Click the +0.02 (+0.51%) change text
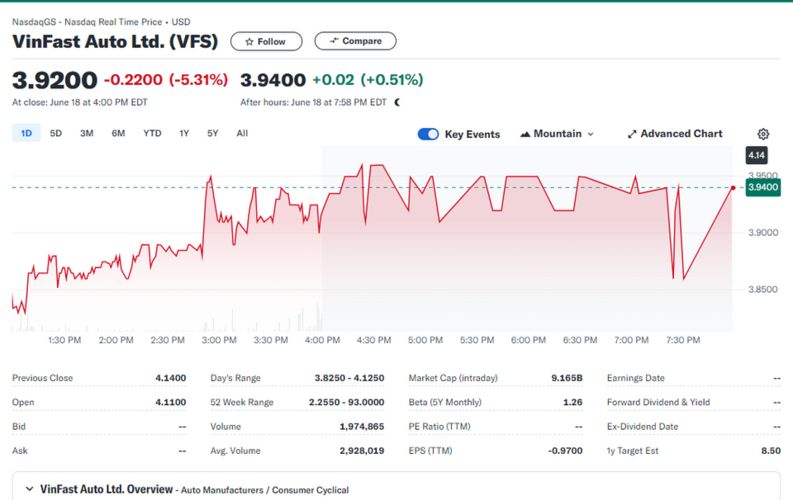The width and height of the screenshot is (793, 500). (368, 80)
